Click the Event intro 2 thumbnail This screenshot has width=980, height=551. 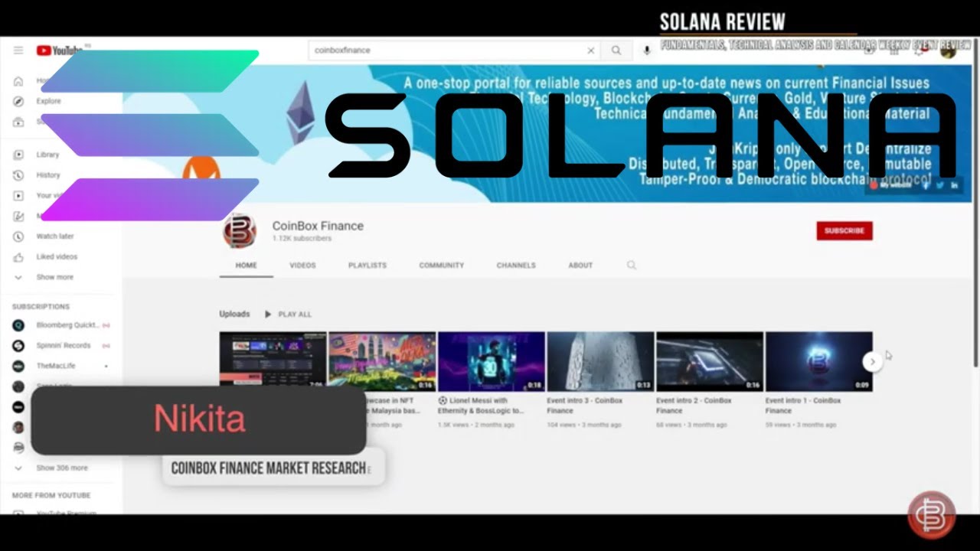[x=710, y=361]
